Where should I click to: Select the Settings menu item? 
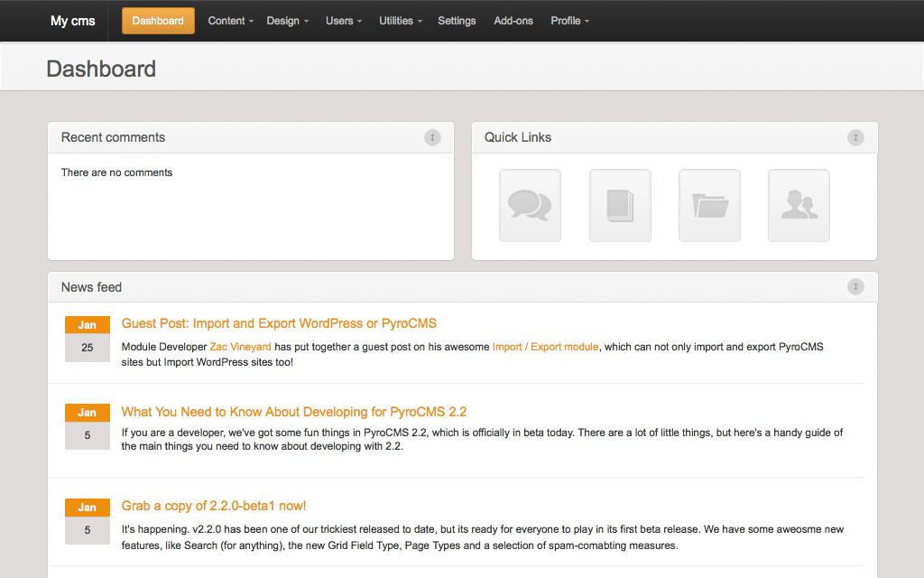(457, 20)
